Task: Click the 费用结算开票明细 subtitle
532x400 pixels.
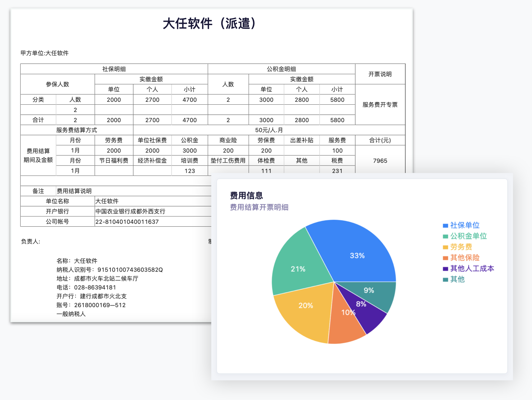Action: (259, 207)
